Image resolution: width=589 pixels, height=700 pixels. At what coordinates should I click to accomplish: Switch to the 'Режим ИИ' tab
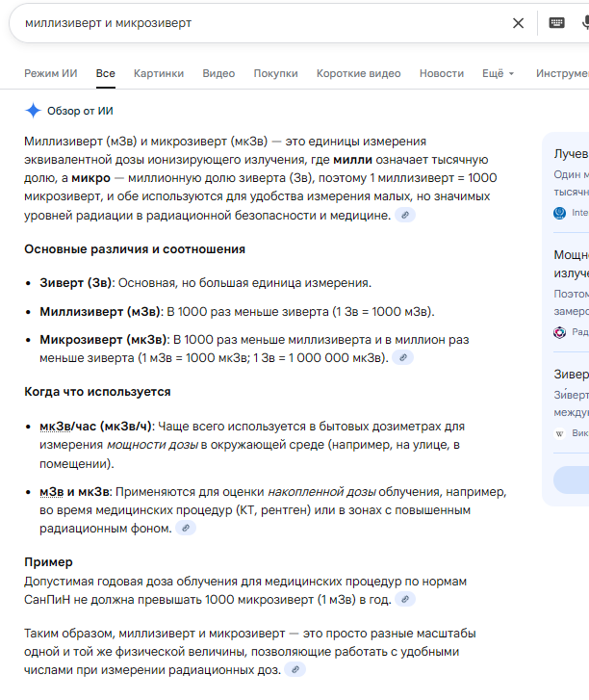(51, 73)
